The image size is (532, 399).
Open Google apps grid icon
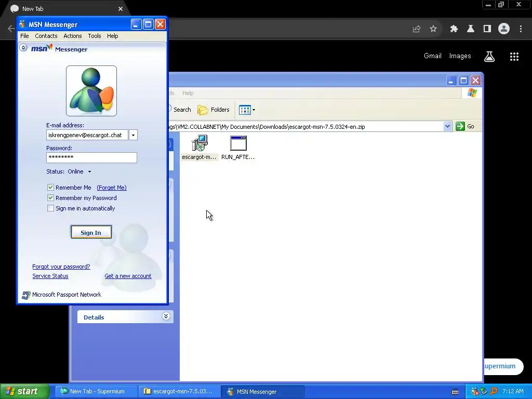click(x=514, y=57)
